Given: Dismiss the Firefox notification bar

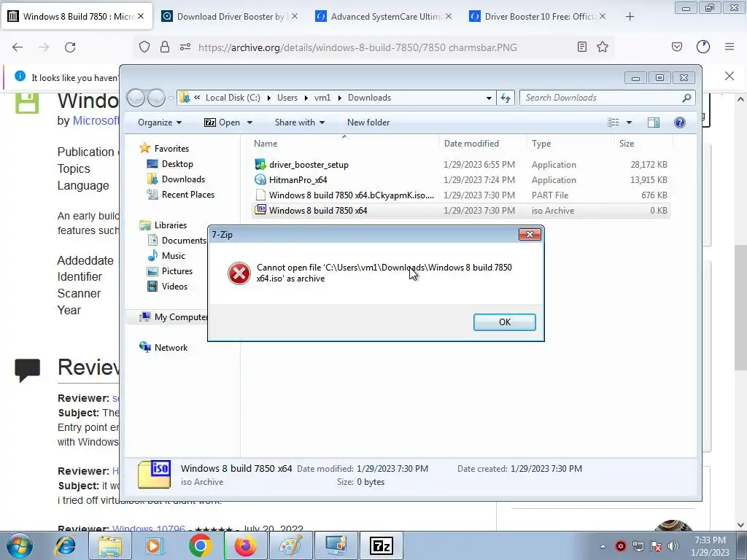Looking at the screenshot, I should (729, 76).
